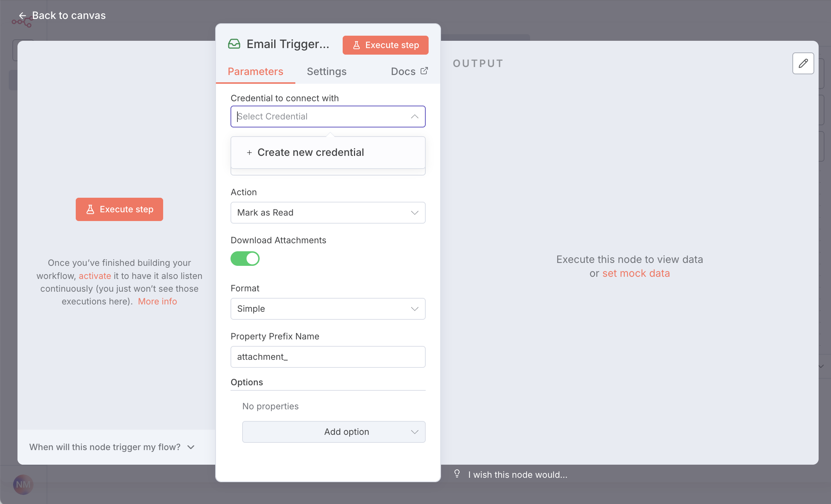Switch to the Settings tab
The image size is (831, 504).
[327, 71]
